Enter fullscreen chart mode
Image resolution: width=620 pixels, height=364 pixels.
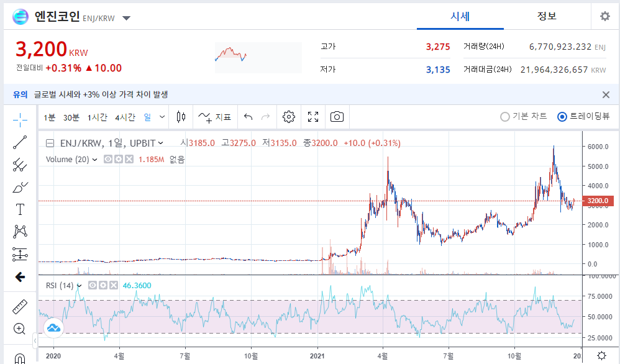point(313,117)
